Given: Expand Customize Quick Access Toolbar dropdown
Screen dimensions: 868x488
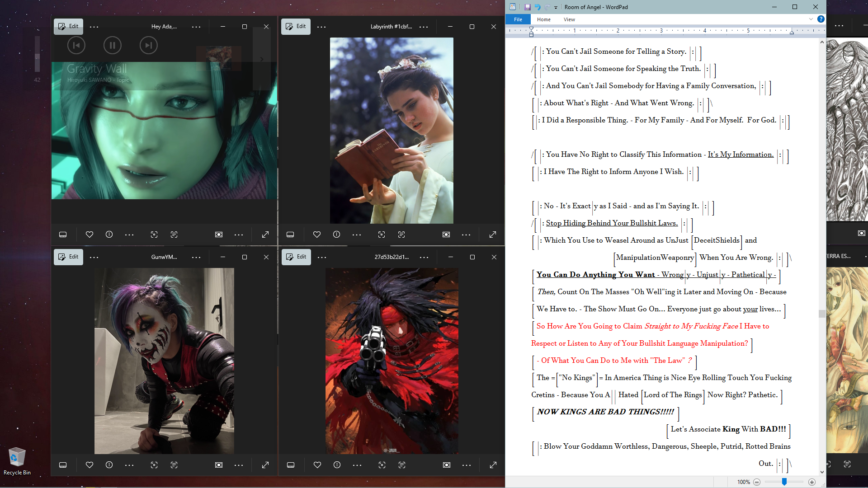Looking at the screenshot, I should (x=556, y=7).
